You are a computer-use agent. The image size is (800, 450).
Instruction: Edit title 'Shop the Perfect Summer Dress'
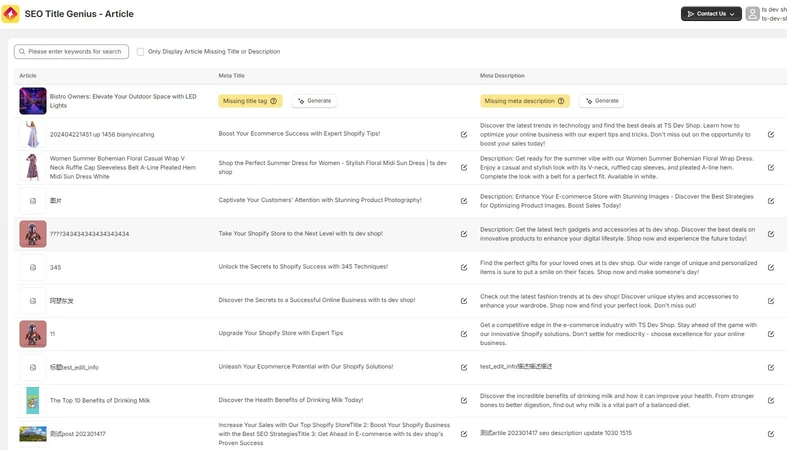[464, 167]
